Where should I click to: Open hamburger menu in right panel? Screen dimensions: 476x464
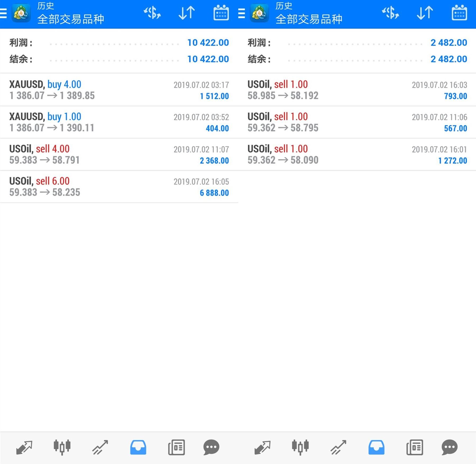coord(241,13)
